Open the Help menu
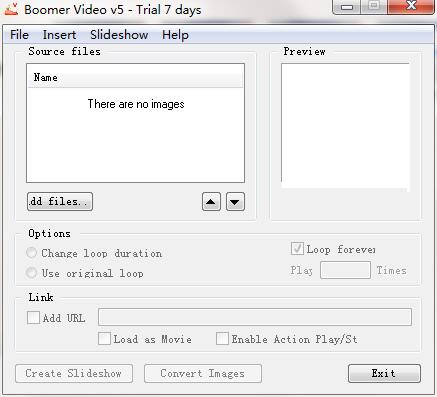This screenshot has height=397, width=437. [x=175, y=35]
